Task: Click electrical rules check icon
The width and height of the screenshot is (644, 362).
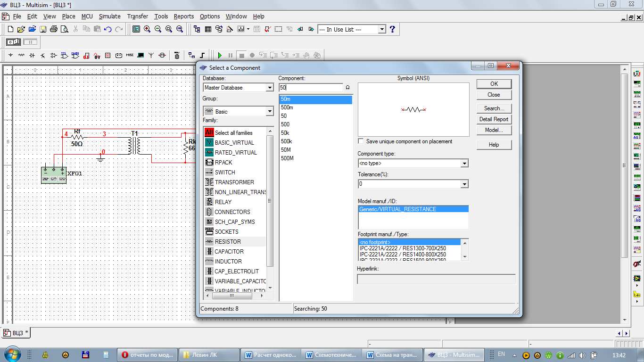Action: [x=267, y=29]
